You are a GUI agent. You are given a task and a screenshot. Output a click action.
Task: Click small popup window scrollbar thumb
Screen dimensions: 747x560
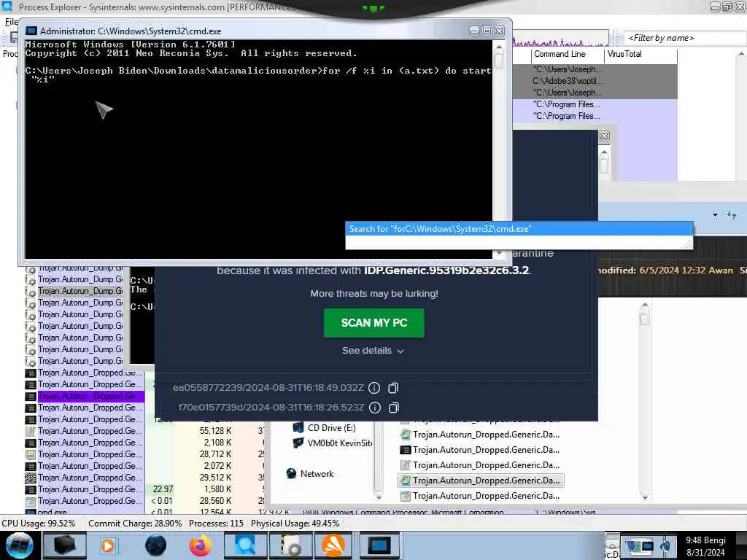pyautogui.click(x=603, y=166)
